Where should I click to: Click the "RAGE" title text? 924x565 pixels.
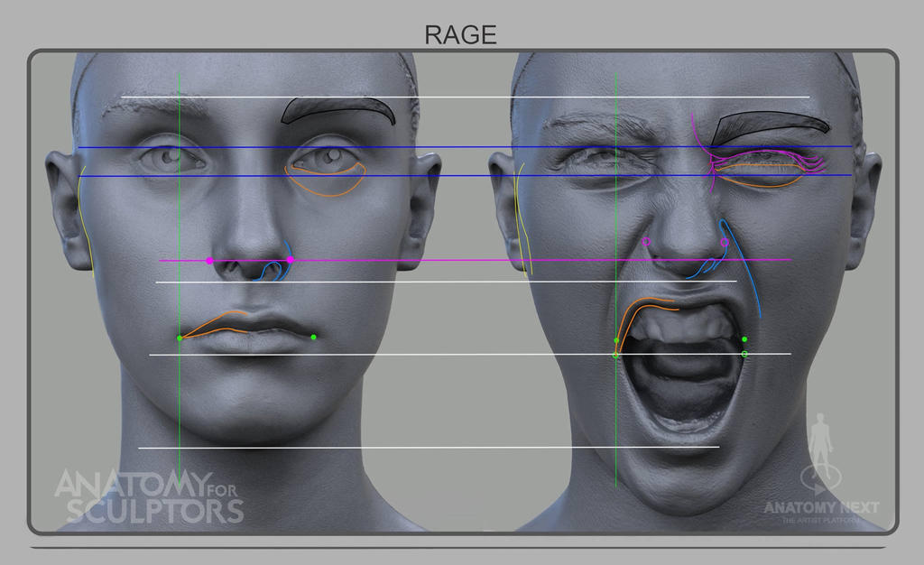[460, 35]
